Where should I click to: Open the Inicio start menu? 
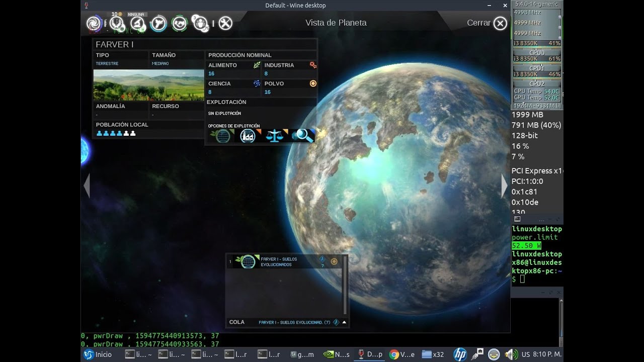tap(98, 354)
